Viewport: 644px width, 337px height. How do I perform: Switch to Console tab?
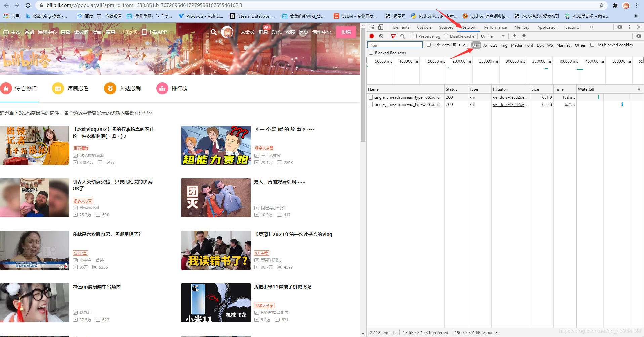click(x=424, y=27)
